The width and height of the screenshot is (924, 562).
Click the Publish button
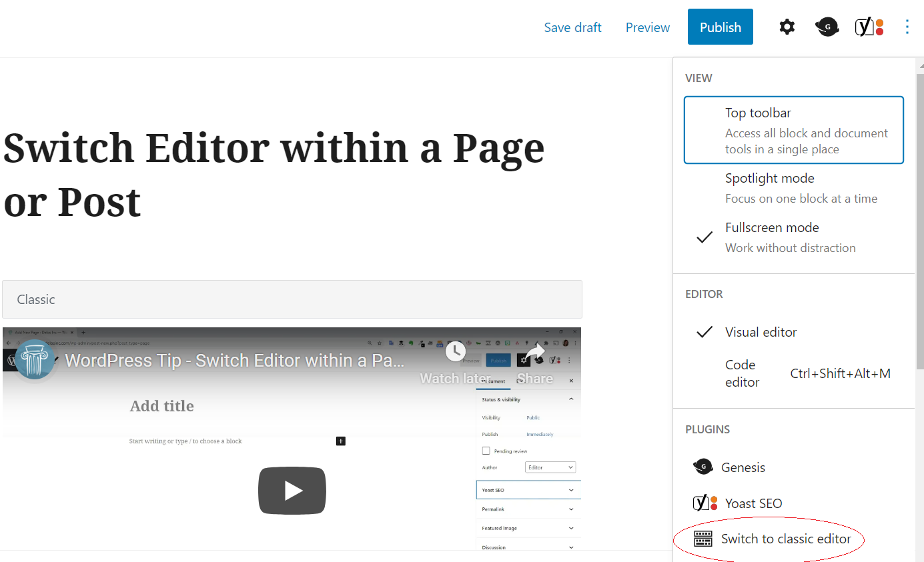(x=720, y=27)
